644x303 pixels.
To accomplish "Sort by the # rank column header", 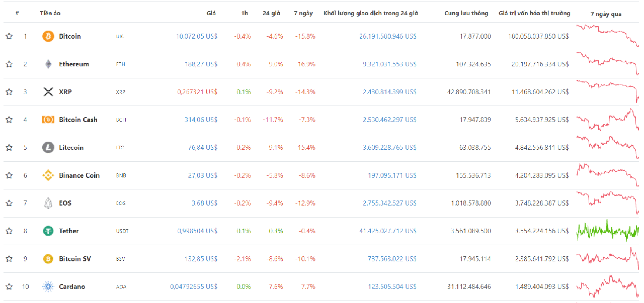I will (17, 13).
